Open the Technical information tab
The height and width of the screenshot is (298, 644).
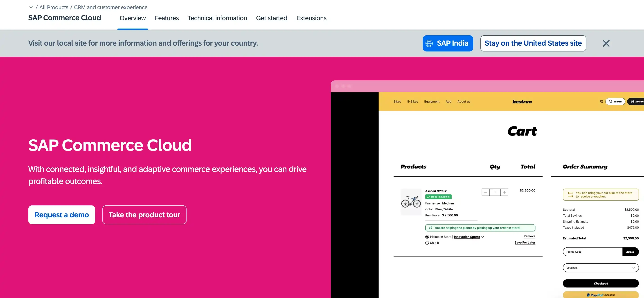click(x=217, y=18)
